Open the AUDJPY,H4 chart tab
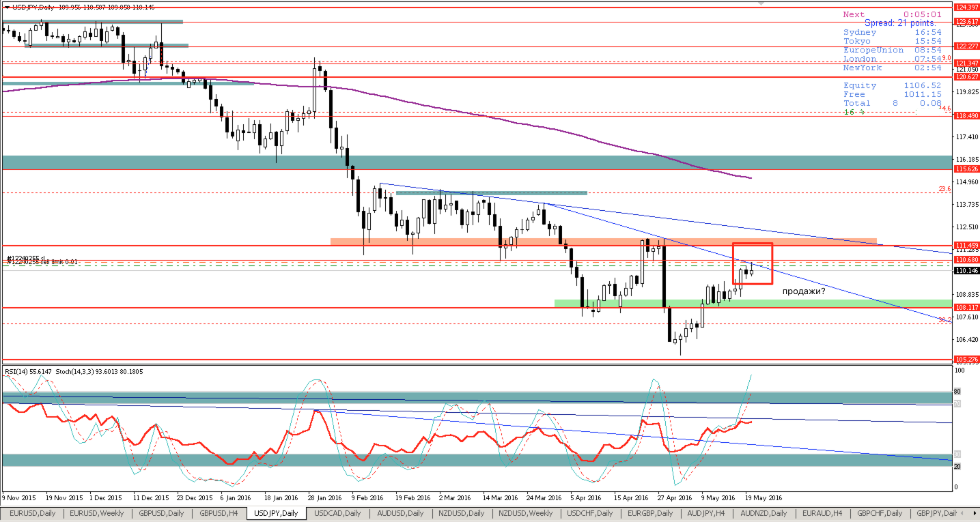Viewport: 980px width, 522px height. [707, 513]
